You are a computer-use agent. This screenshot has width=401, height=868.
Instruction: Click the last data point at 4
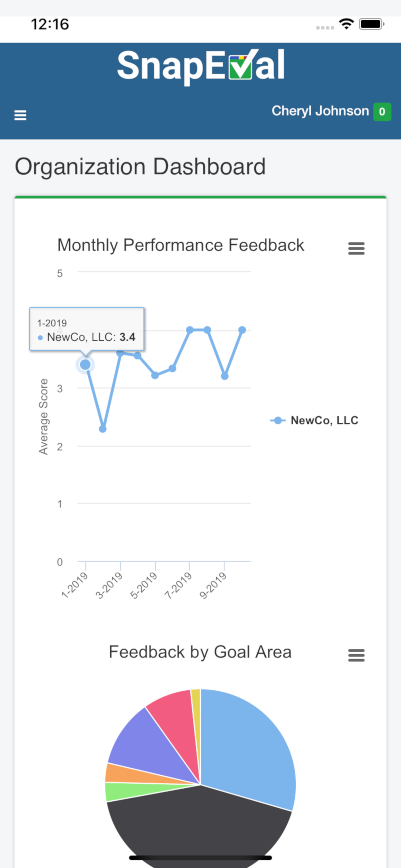[x=242, y=330]
